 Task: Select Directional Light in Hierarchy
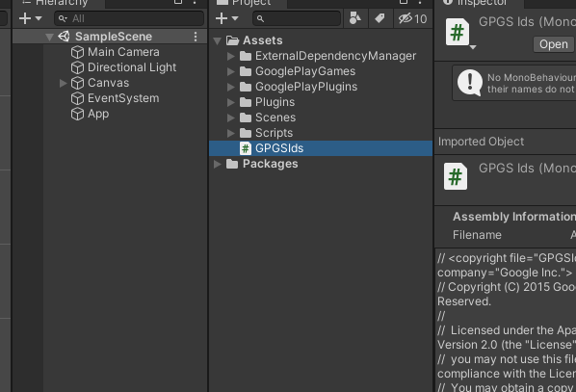pos(132,67)
